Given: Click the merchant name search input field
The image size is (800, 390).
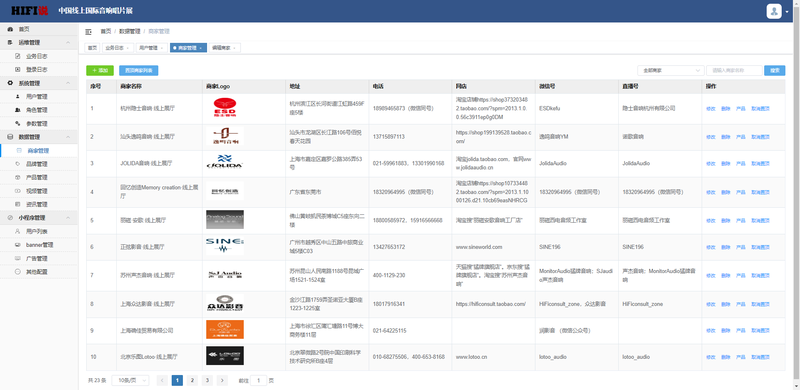Looking at the screenshot, I should [734, 70].
